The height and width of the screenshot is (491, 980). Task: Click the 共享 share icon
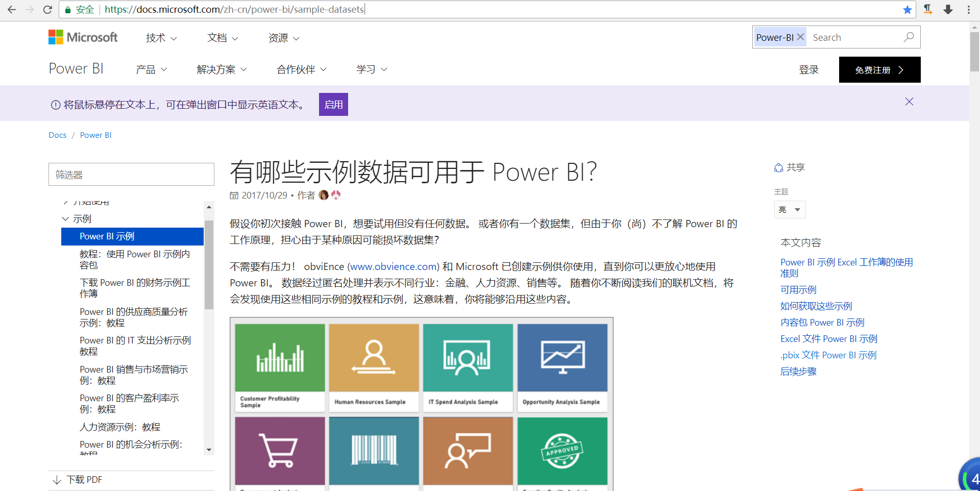click(x=778, y=167)
